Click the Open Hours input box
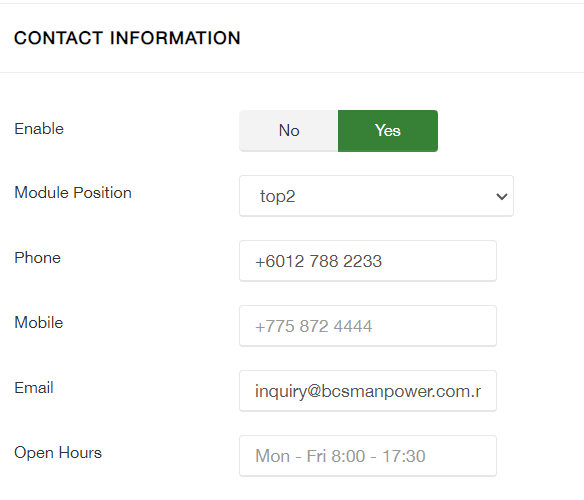584x500 pixels. (368, 456)
